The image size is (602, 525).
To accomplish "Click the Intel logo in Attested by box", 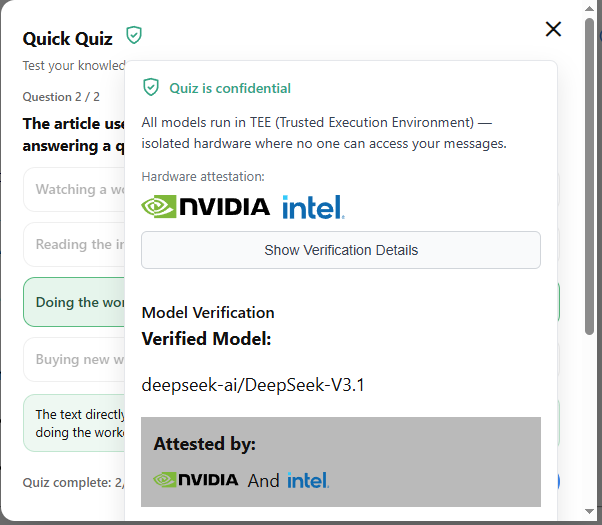I will 308,480.
